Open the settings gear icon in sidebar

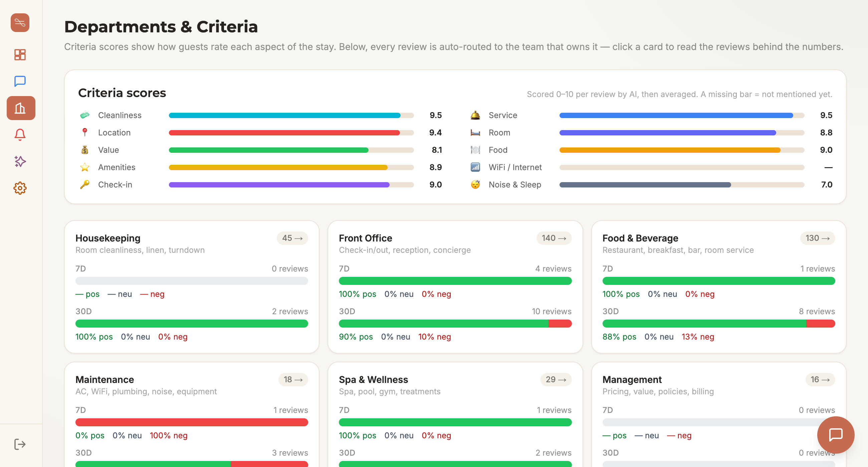[20, 188]
